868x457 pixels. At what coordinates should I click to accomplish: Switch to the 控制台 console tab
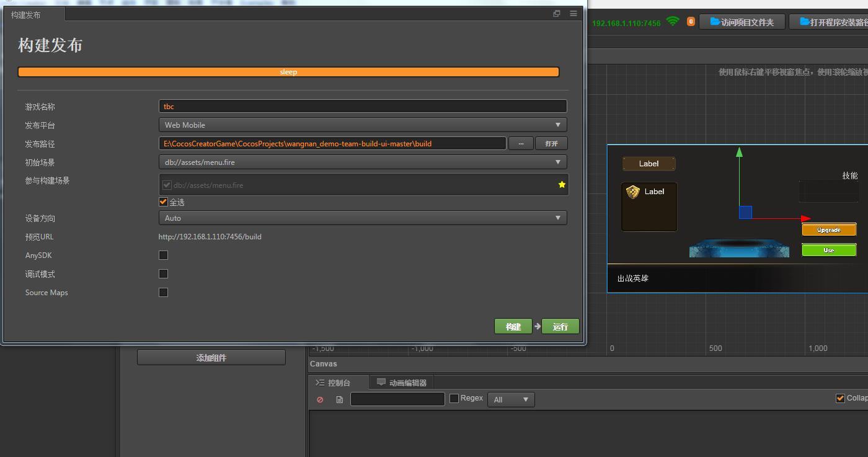[339, 383]
